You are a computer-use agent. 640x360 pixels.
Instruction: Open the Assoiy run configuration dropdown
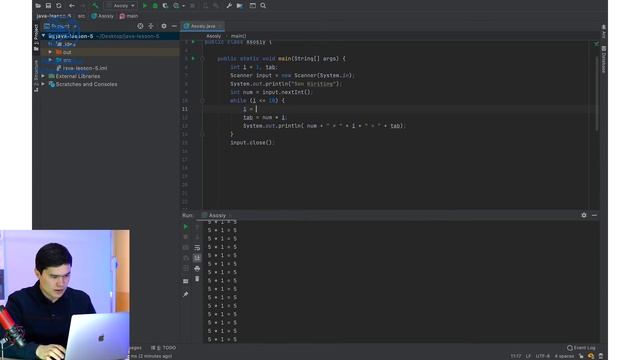[x=120, y=6]
